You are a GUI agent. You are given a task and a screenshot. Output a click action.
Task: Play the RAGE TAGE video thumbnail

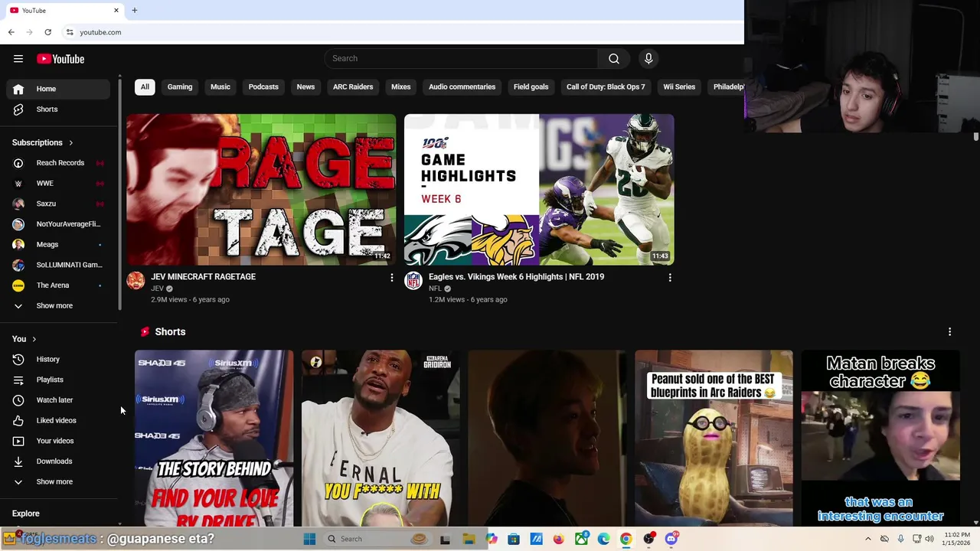pos(261,190)
